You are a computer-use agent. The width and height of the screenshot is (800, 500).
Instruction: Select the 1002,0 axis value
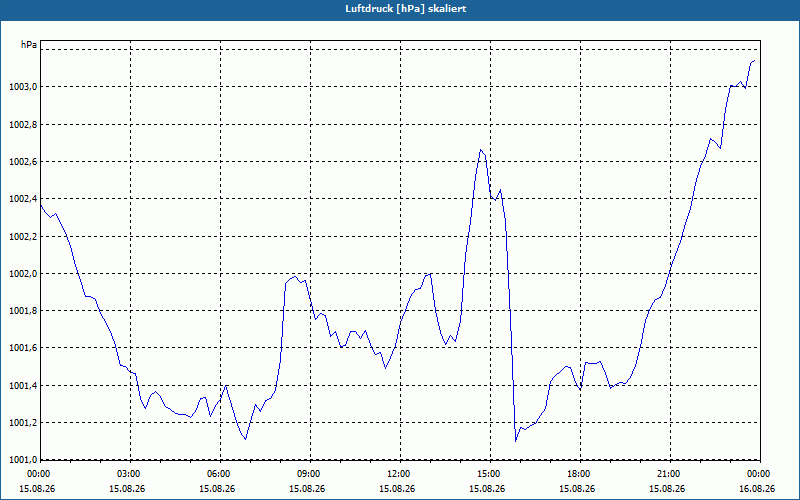(x=23, y=273)
